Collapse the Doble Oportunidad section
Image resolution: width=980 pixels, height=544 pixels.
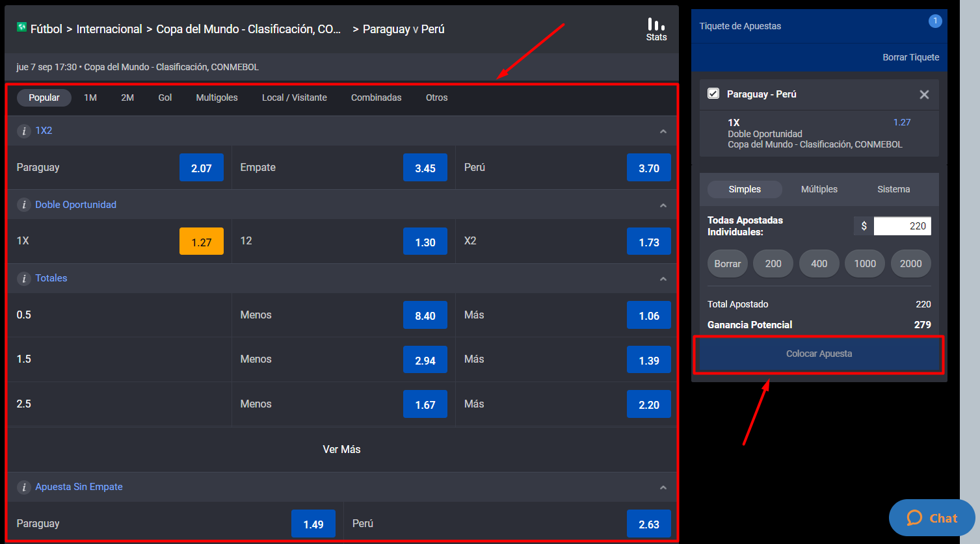pyautogui.click(x=663, y=205)
